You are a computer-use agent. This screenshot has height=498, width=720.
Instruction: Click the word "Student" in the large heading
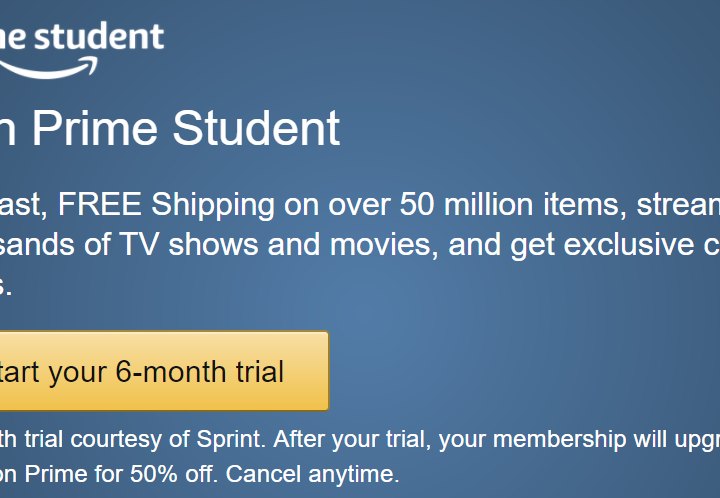pyautogui.click(x=256, y=129)
